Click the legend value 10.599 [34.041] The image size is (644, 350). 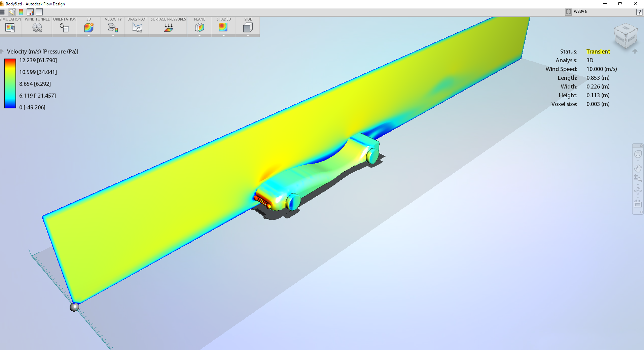click(38, 72)
